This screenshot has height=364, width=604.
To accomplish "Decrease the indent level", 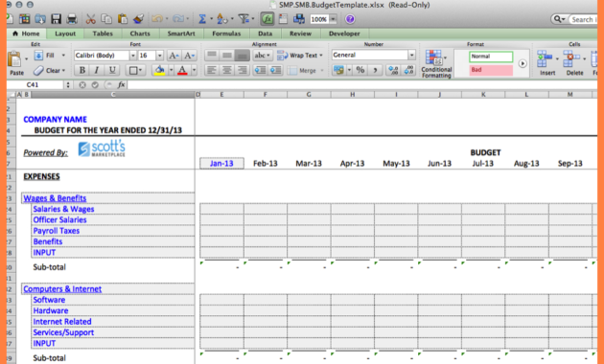I will point(261,70).
